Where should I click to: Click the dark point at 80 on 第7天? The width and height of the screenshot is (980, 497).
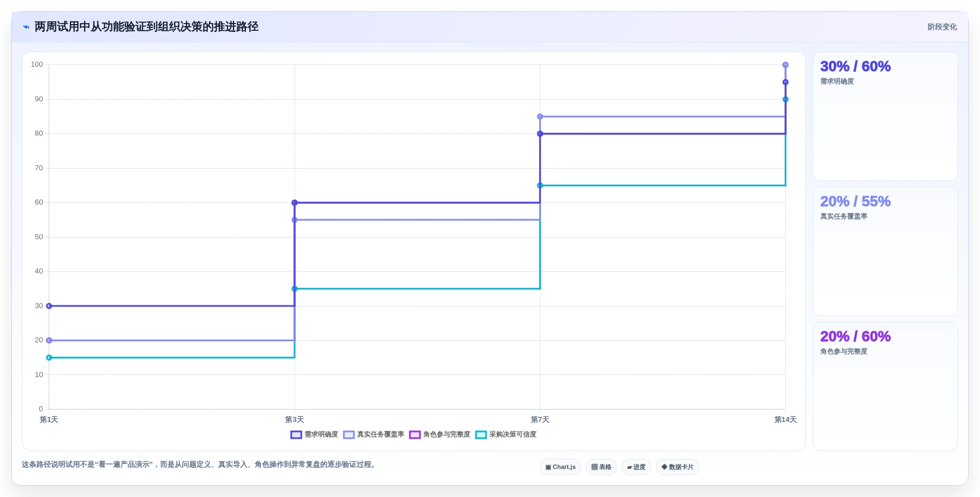pos(540,134)
